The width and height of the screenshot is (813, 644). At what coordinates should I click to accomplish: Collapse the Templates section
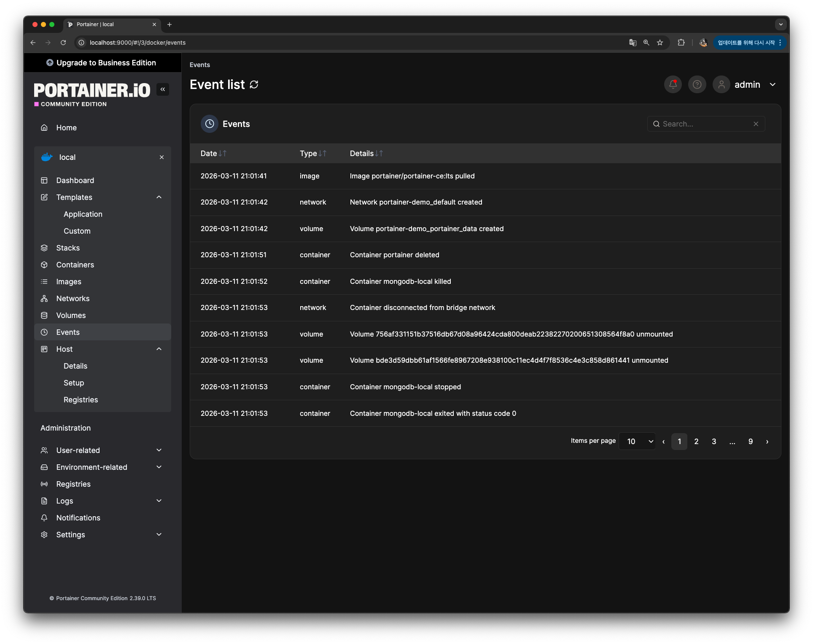click(x=159, y=197)
